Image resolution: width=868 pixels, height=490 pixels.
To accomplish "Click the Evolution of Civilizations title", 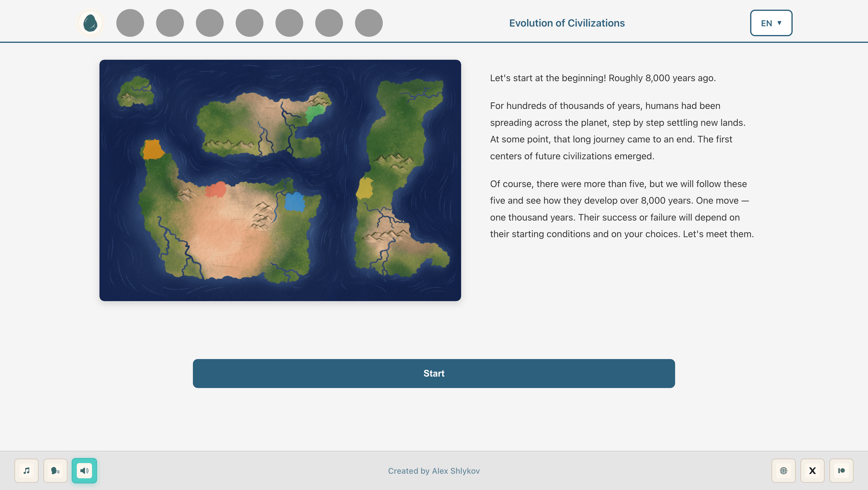I will tap(567, 23).
